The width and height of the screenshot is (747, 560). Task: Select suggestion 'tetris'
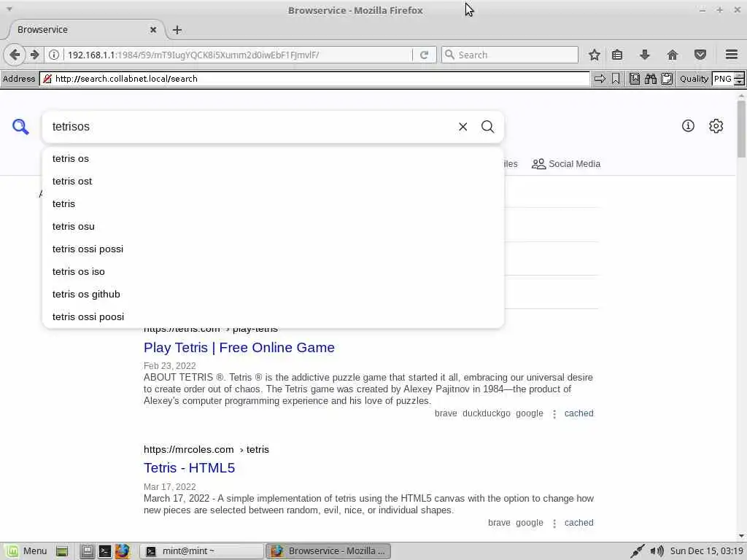pos(273,204)
